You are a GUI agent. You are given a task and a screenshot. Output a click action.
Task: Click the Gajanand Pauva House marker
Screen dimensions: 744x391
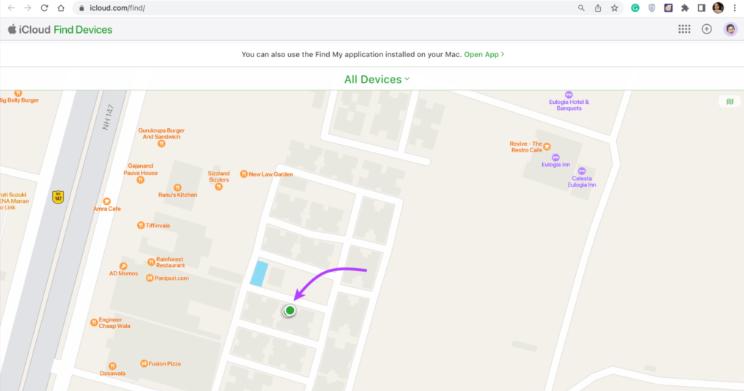click(140, 180)
